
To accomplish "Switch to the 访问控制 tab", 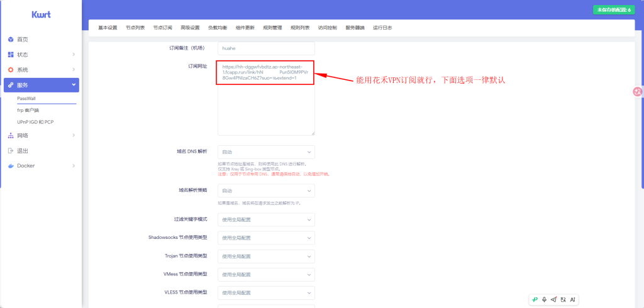I will point(328,28).
